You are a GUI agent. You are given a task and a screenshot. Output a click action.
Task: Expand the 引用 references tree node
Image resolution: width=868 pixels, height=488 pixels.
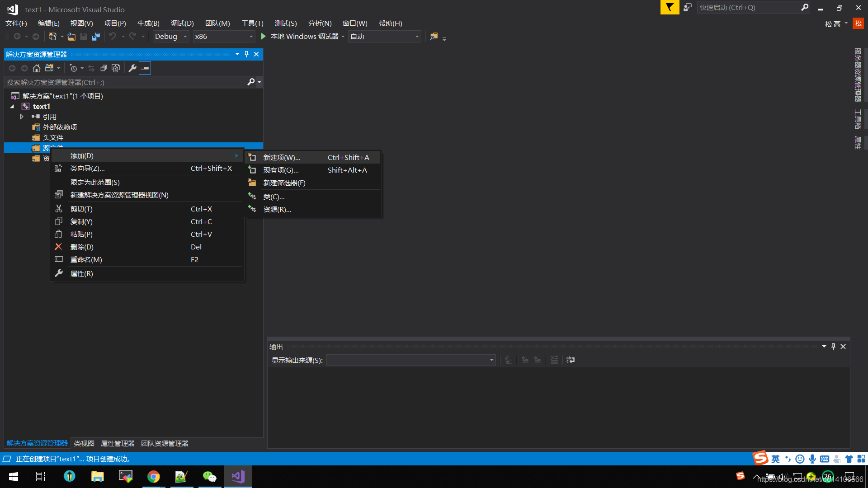[21, 117]
